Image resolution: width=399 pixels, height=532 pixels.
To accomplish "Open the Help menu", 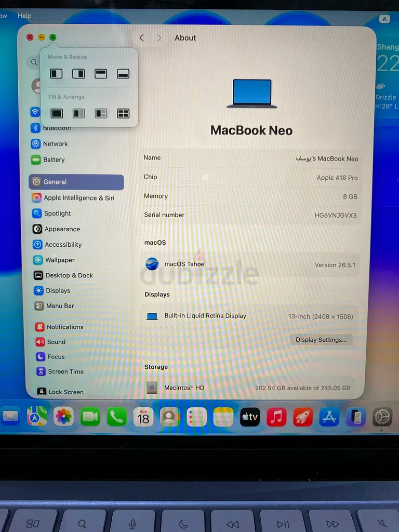I will [24, 16].
